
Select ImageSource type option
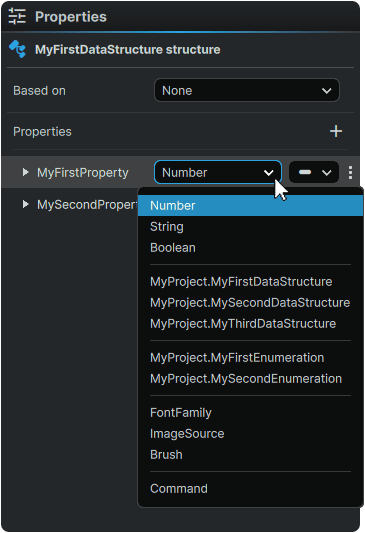(250, 434)
